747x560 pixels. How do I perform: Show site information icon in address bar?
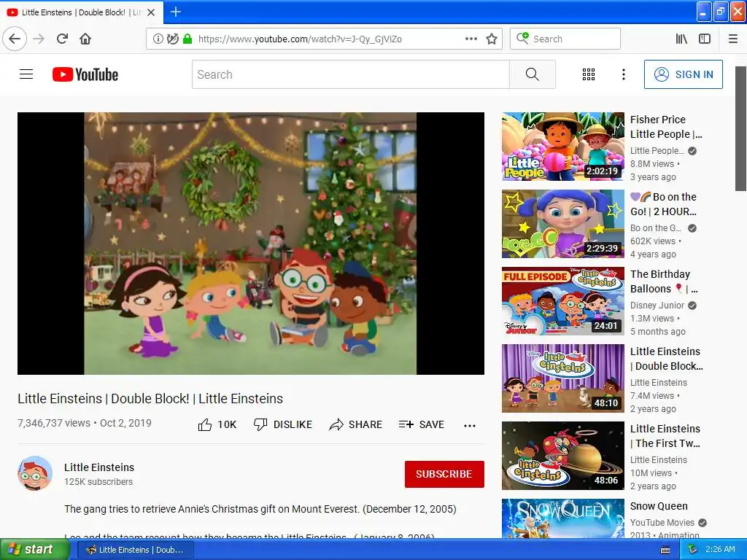(158, 39)
